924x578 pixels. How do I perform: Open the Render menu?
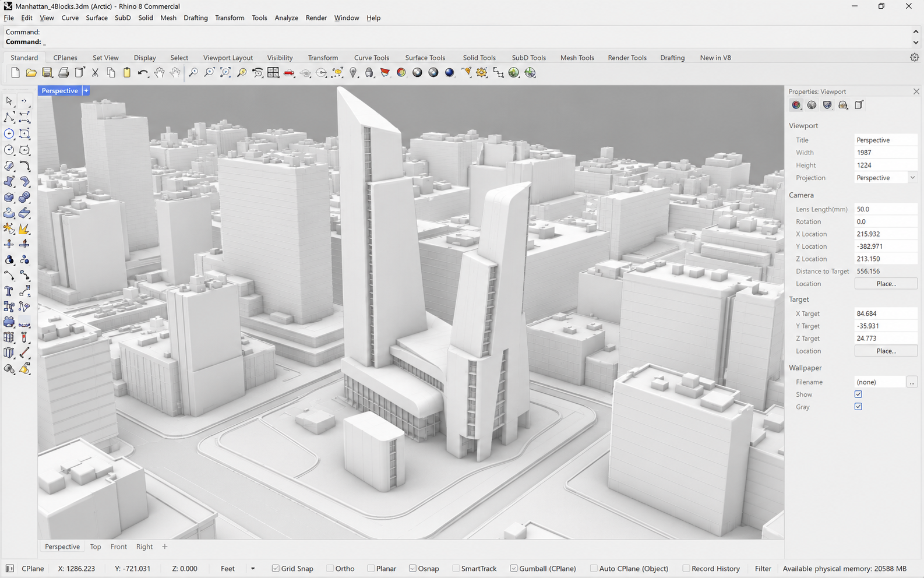316,17
